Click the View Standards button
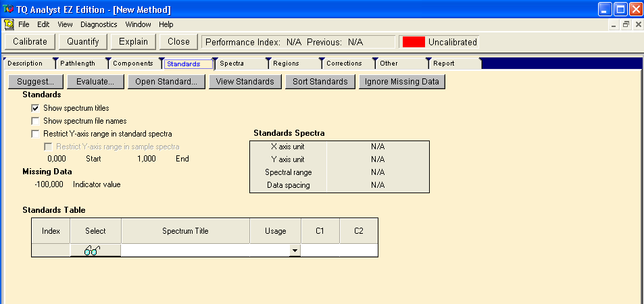This screenshot has height=304, width=644. tap(245, 81)
